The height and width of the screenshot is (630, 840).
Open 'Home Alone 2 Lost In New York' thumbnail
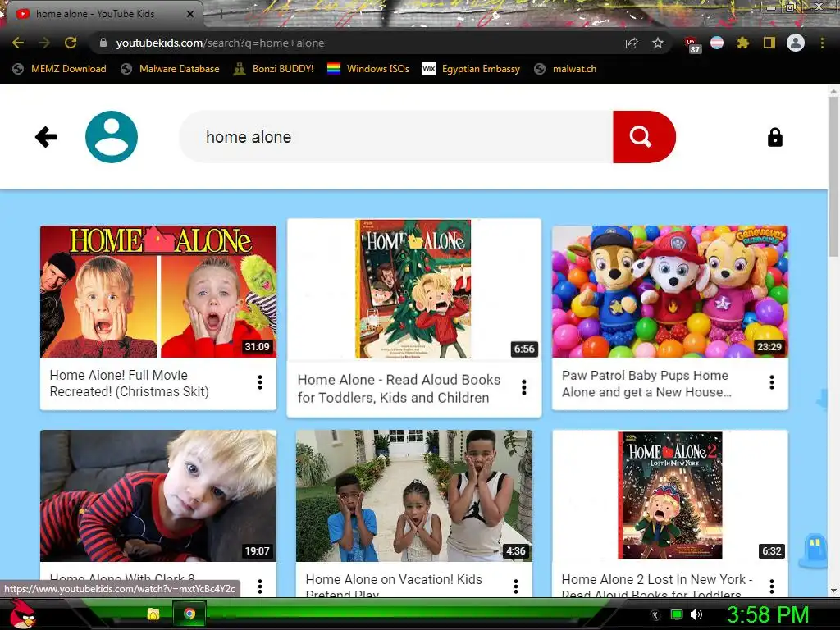coord(670,495)
